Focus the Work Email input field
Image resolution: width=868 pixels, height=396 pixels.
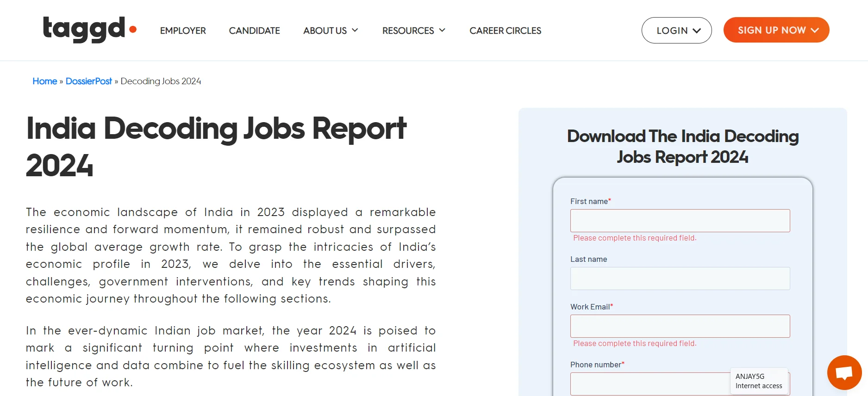pyautogui.click(x=680, y=326)
